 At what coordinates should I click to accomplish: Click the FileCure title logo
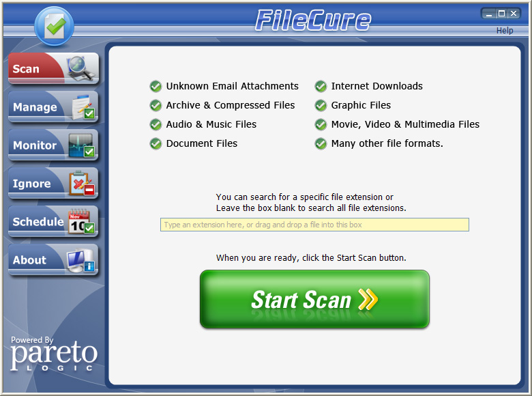tap(313, 20)
